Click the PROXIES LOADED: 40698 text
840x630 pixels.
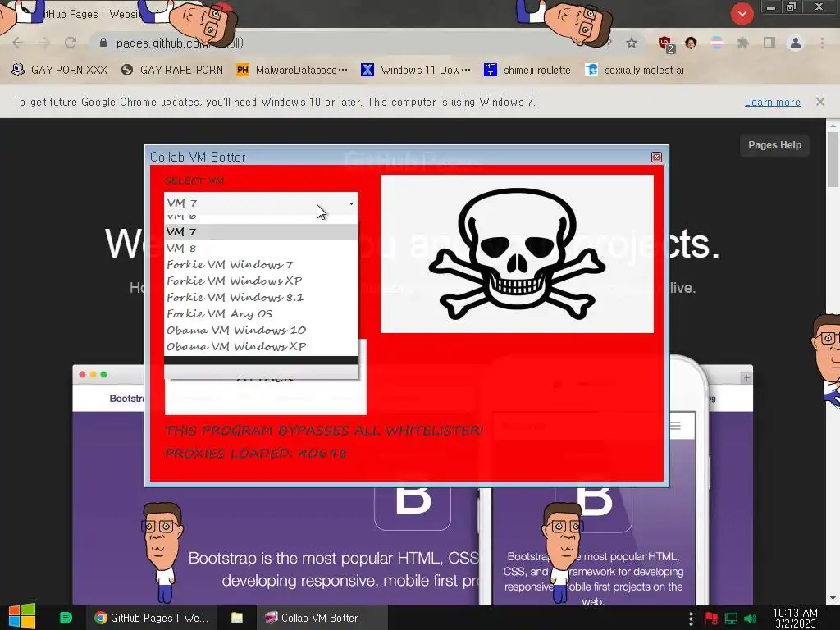(256, 453)
